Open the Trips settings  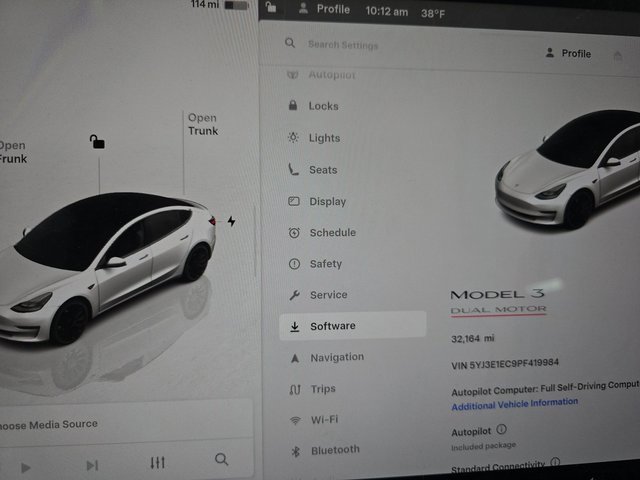pos(323,389)
